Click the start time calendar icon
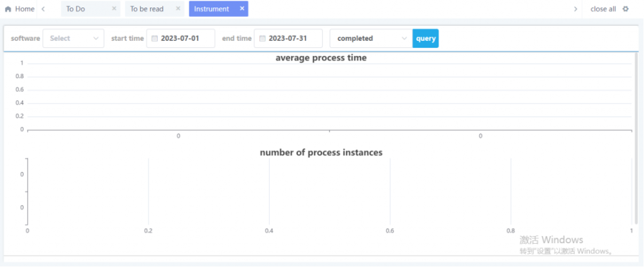 pyautogui.click(x=155, y=38)
